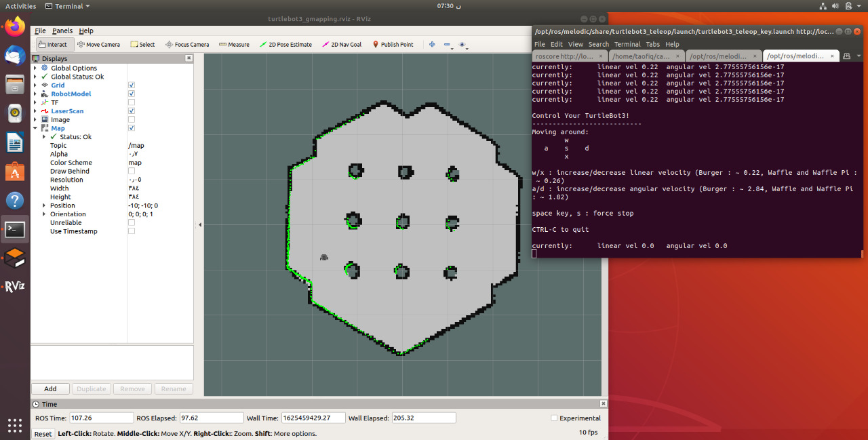Viewport: 868px width, 440px height.
Task: Expand the TF display entry
Action: point(36,102)
